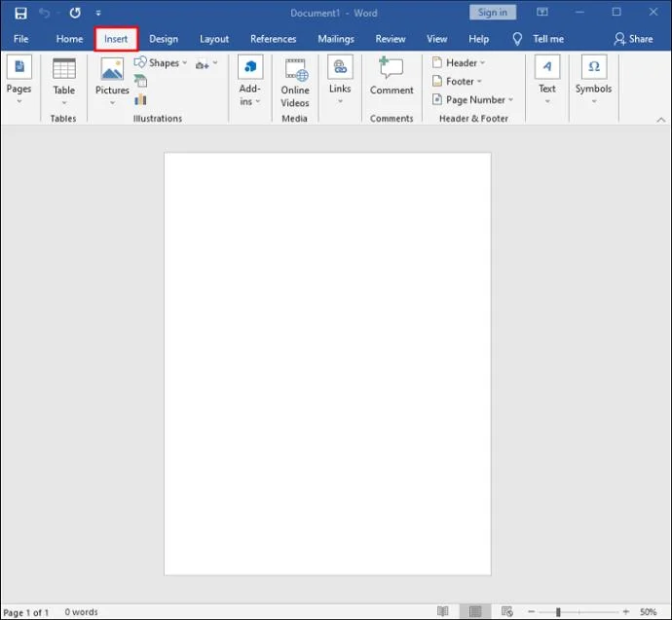Image resolution: width=672 pixels, height=620 pixels.
Task: Click the Save icon in quick access toolbar
Action: tap(20, 14)
